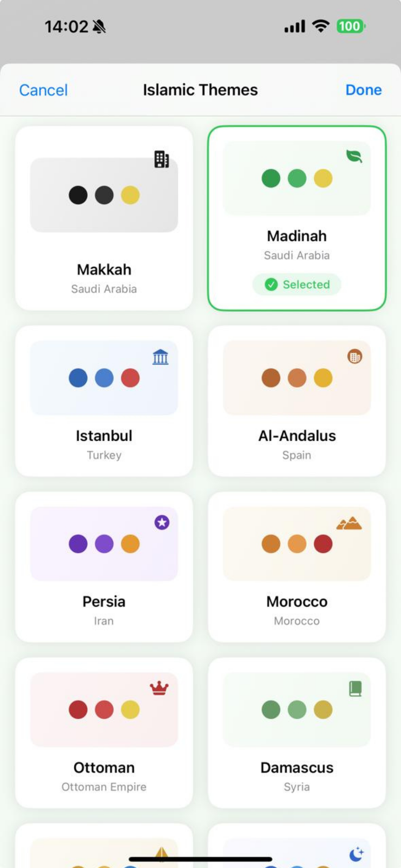Select the Morocco theme card title
Image resolution: width=401 pixels, height=868 pixels.
coord(297,602)
